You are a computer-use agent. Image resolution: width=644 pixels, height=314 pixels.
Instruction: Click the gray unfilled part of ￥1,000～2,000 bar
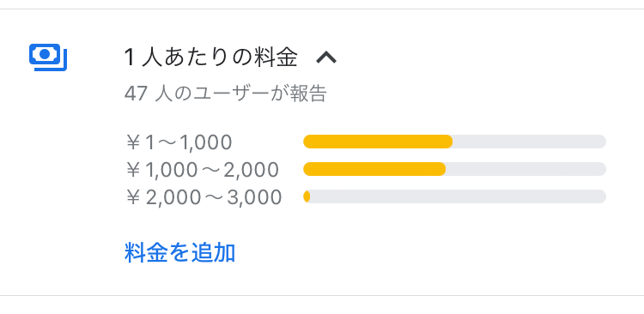526,169
